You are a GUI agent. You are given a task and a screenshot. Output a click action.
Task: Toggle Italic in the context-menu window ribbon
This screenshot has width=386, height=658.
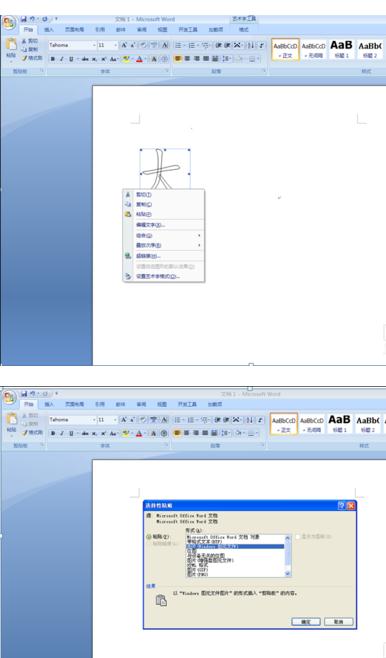[x=62, y=59]
